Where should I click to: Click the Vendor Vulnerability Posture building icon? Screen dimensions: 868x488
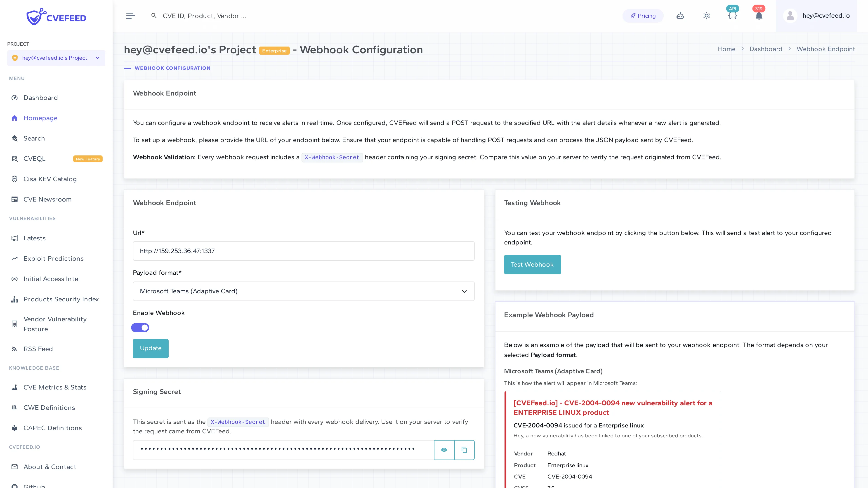coord(14,324)
